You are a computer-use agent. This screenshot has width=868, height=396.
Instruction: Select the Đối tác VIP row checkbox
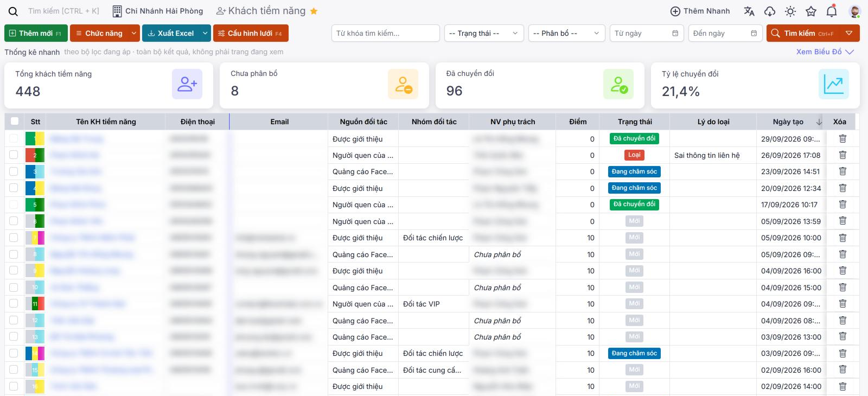(x=14, y=304)
